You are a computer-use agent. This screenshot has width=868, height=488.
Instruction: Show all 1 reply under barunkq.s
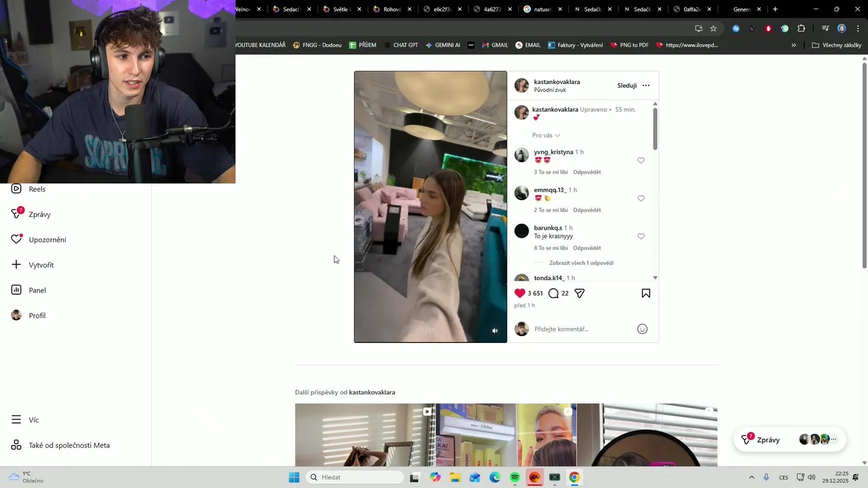(581, 263)
